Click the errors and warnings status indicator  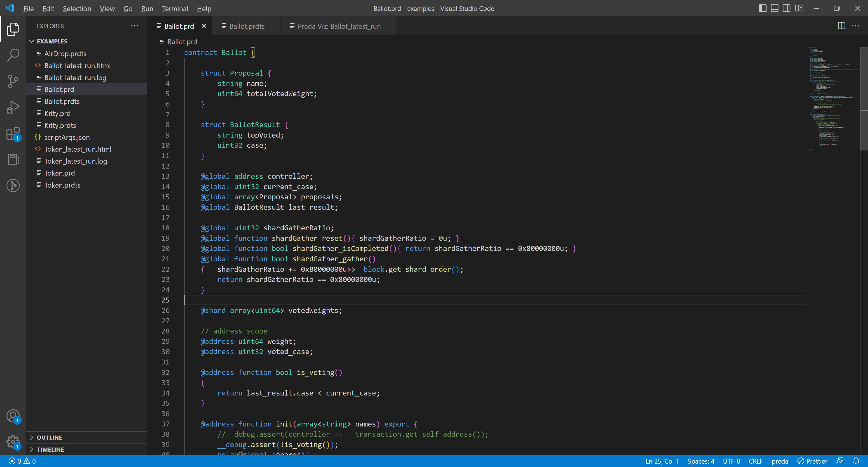click(22, 461)
